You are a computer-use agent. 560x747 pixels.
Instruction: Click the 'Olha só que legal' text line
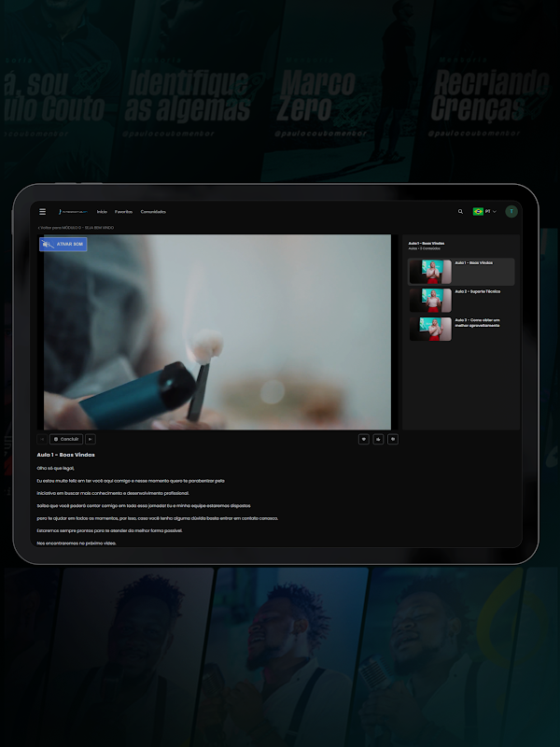click(x=56, y=469)
